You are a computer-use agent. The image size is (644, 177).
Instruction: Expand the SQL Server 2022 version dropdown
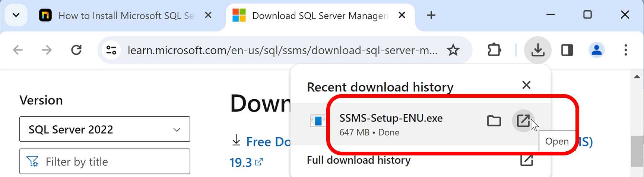click(x=105, y=129)
